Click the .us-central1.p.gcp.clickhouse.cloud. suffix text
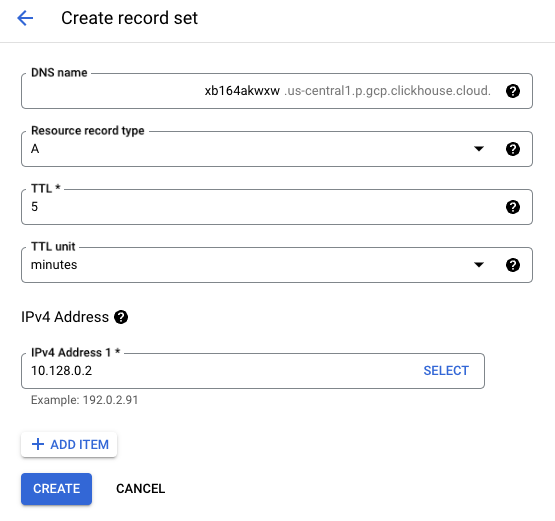This screenshot has width=555, height=521. point(387,91)
